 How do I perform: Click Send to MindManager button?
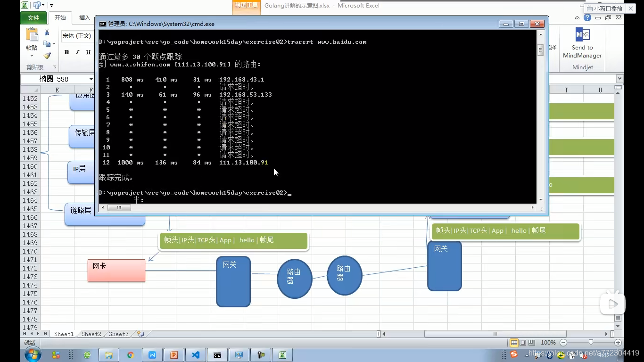582,43
